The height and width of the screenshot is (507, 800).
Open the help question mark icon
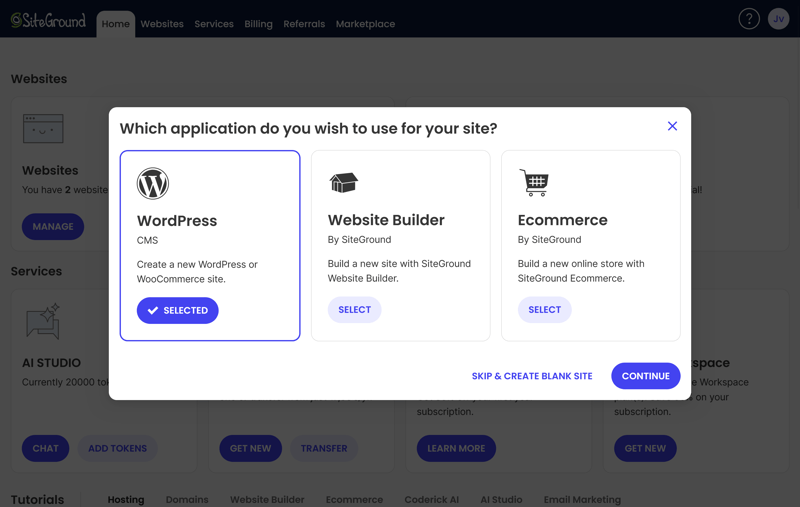coord(749,19)
